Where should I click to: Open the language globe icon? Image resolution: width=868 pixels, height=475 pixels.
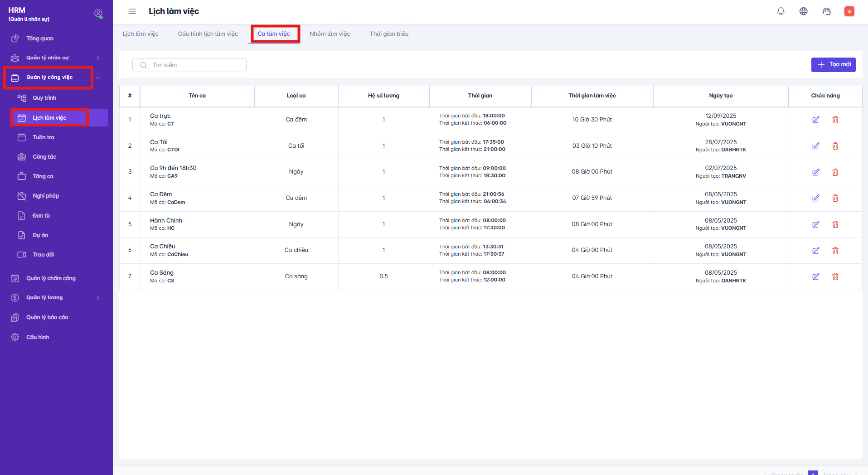803,11
